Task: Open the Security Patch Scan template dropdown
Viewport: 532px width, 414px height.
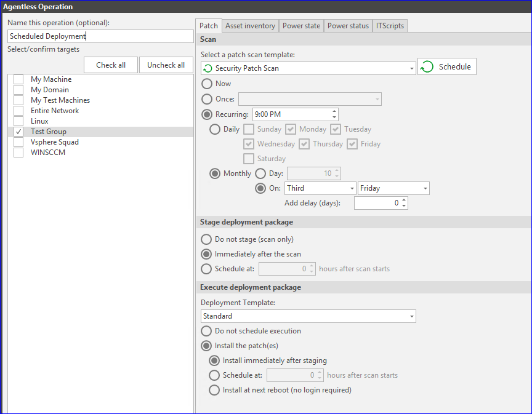Action: coord(411,66)
